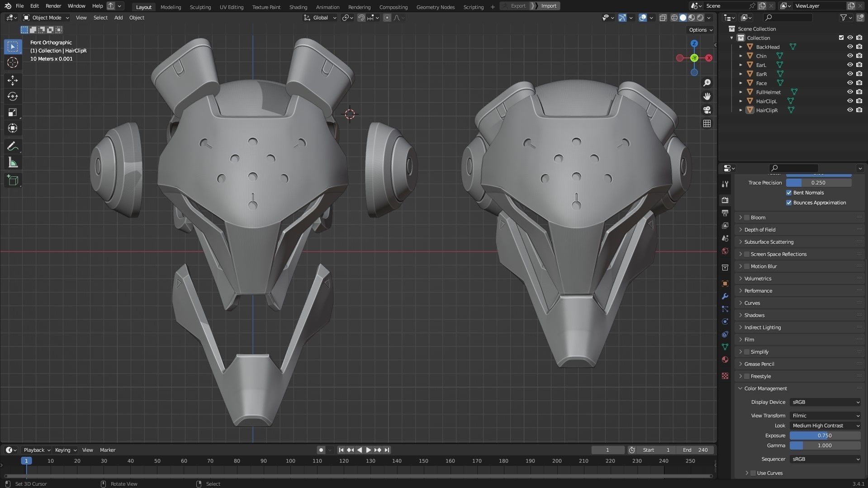Open the Modifier wrench properties tab
Viewport: 868px width, 488px height.
(x=725, y=296)
